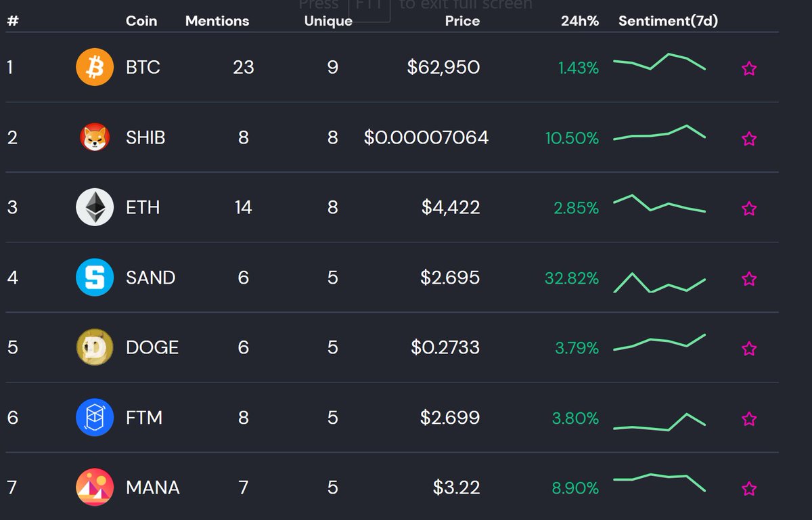Click BTC unique count 9
The height and width of the screenshot is (520, 812).
coord(333,68)
